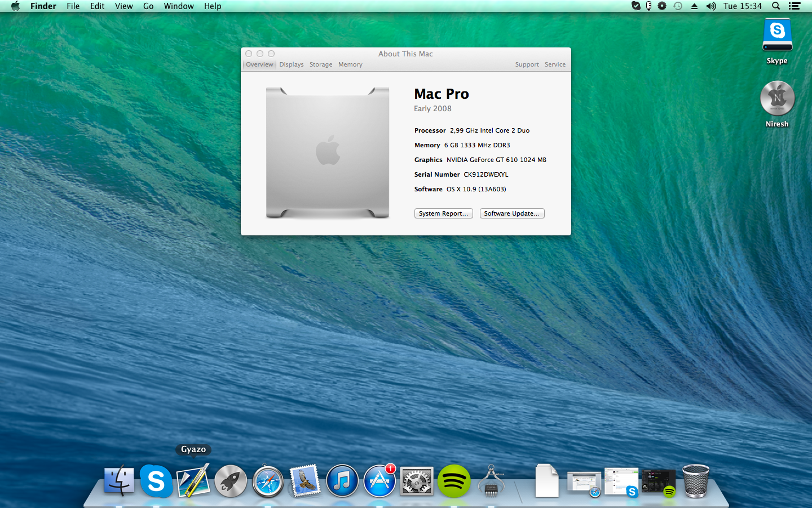The image size is (812, 508).
Task: Open the Apple menu
Action: tap(15, 6)
